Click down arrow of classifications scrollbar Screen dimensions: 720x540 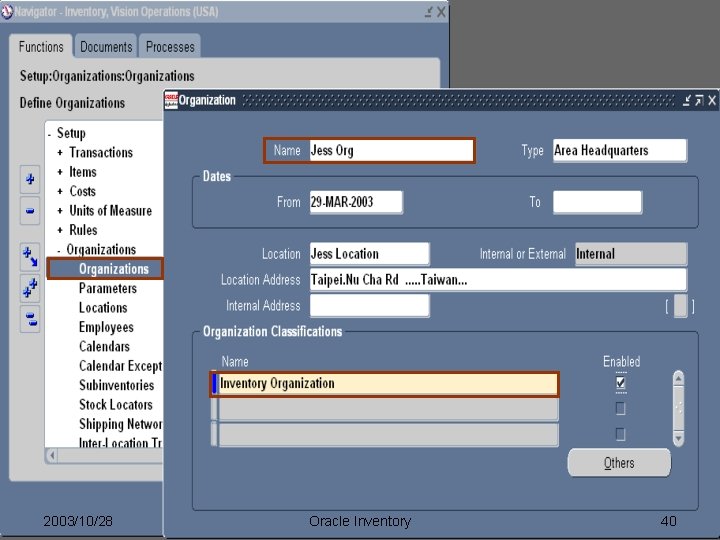[x=678, y=437]
